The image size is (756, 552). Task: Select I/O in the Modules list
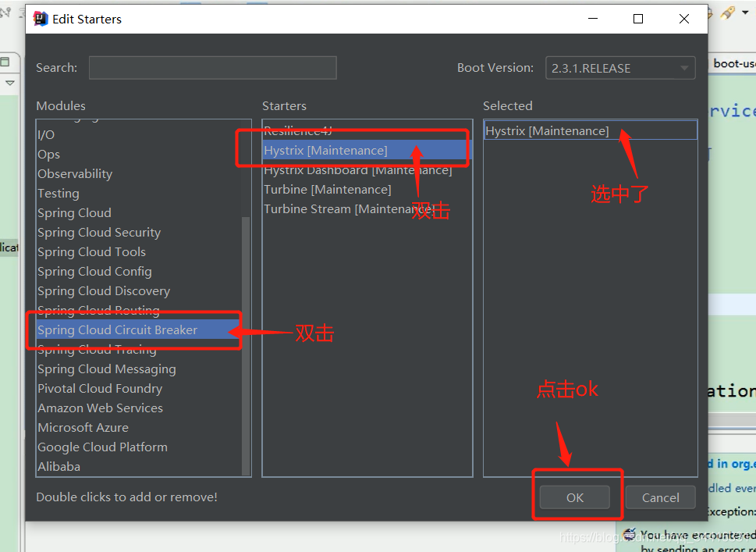click(139, 135)
